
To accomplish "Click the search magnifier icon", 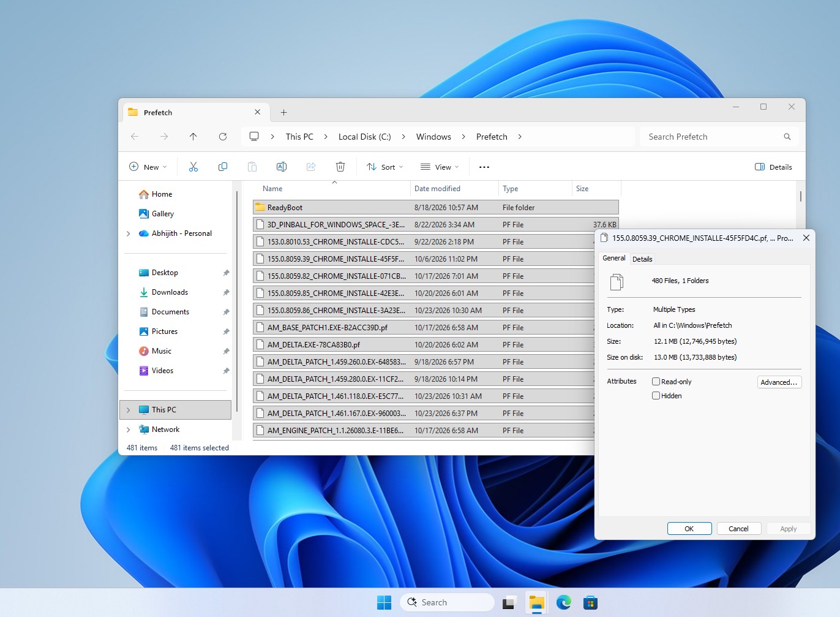I will pyautogui.click(x=787, y=137).
